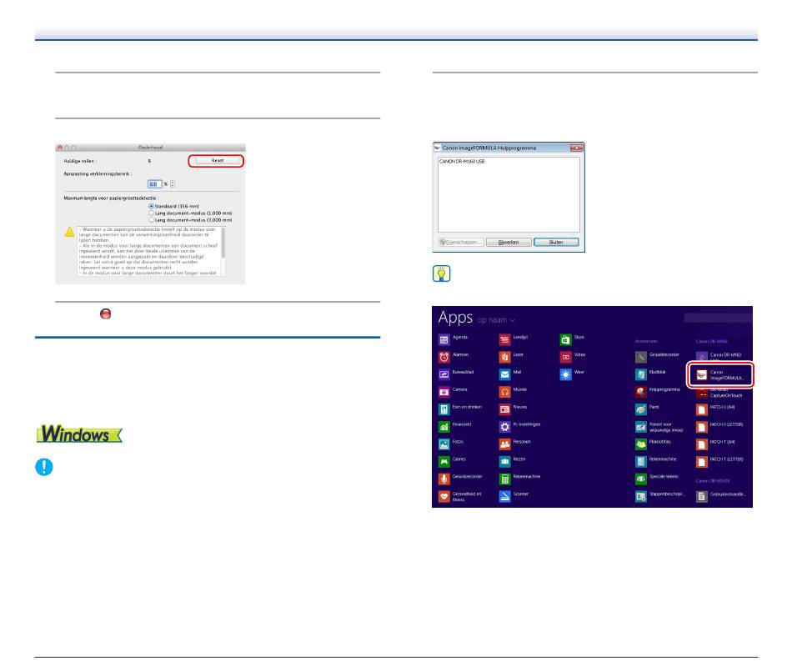Start the Camera app
792x672 pixels.
pyautogui.click(x=453, y=392)
